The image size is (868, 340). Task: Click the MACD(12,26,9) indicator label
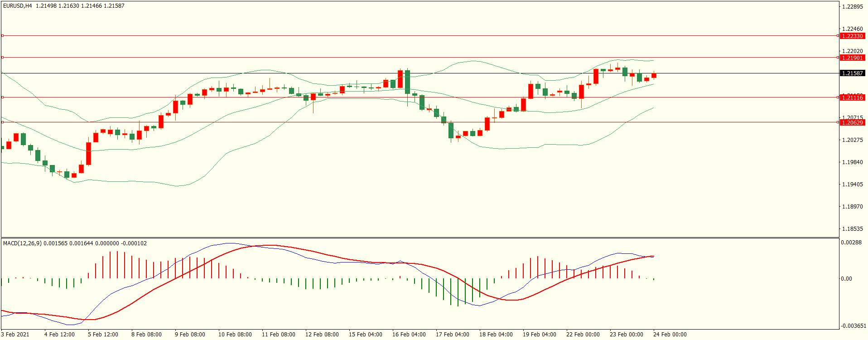click(22, 243)
